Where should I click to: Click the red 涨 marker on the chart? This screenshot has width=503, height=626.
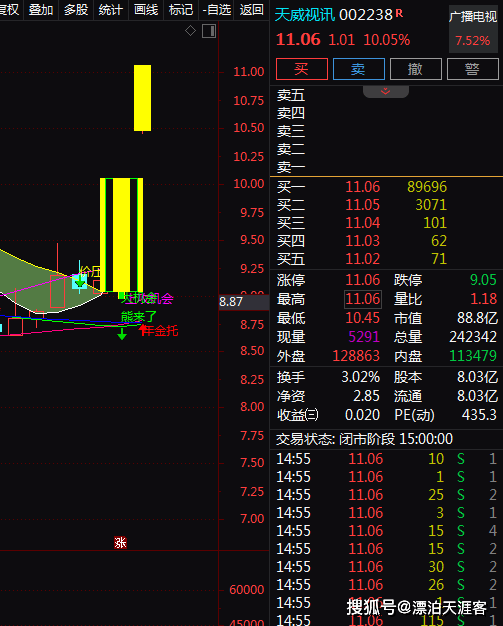pos(120,543)
